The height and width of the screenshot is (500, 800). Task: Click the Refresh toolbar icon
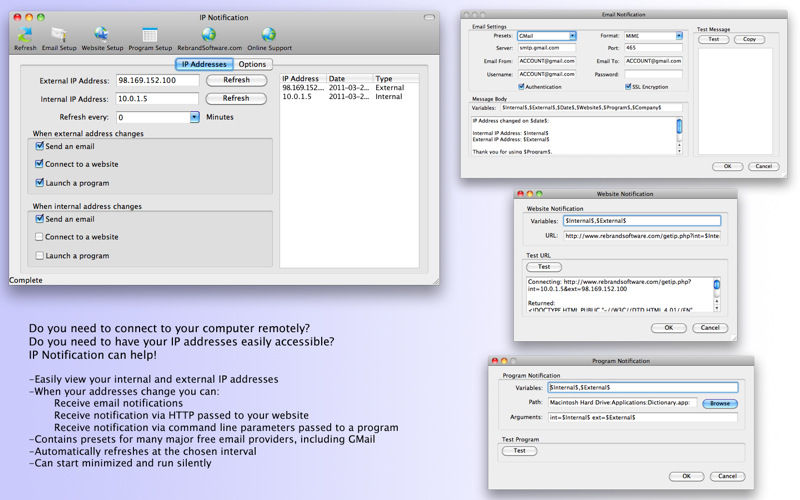pyautogui.click(x=25, y=39)
